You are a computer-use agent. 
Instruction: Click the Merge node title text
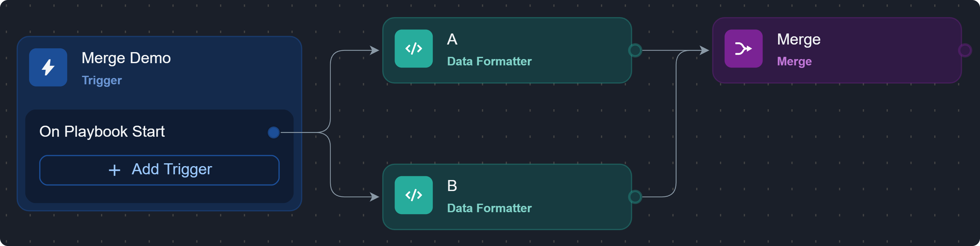[x=798, y=39]
